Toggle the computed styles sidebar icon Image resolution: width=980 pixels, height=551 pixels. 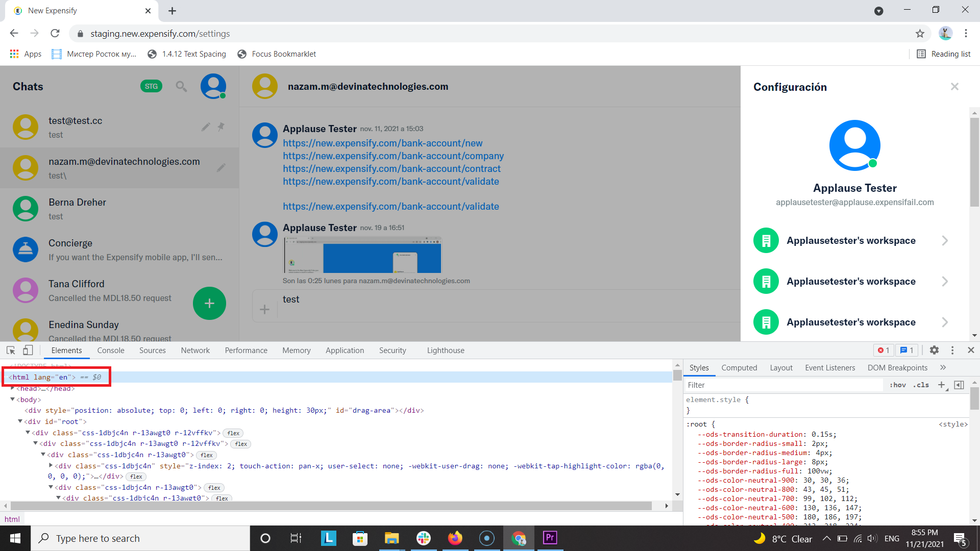point(959,385)
